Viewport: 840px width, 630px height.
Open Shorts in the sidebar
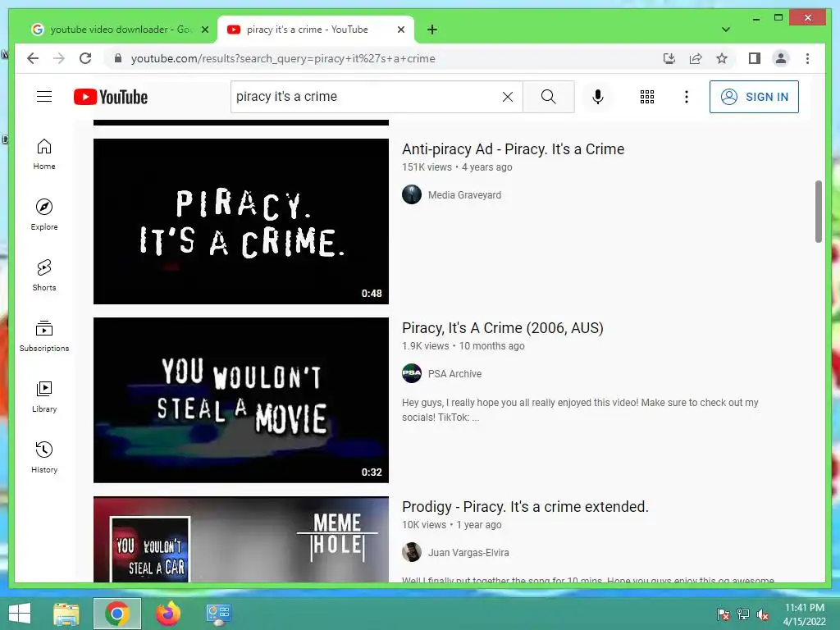44,276
